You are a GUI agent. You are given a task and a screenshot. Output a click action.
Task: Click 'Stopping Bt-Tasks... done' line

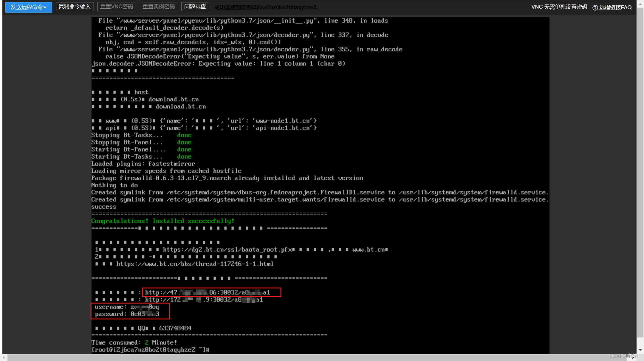(x=141, y=135)
